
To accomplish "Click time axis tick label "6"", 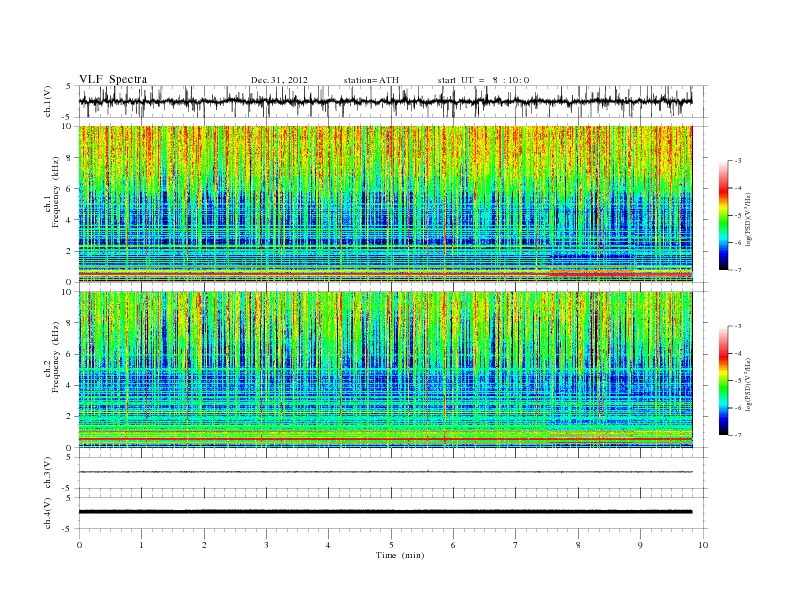I will 453,545.
